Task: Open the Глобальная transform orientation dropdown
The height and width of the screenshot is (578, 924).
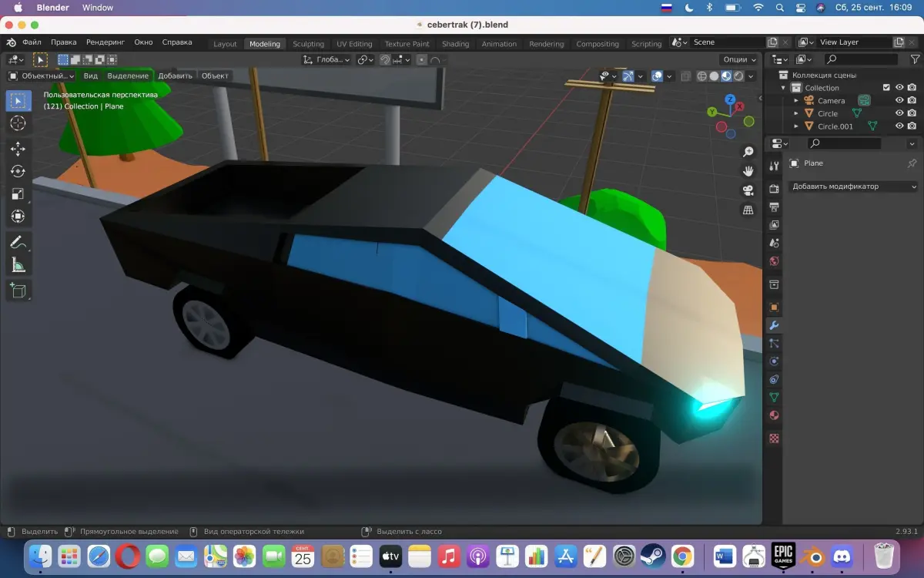Action: [x=326, y=59]
